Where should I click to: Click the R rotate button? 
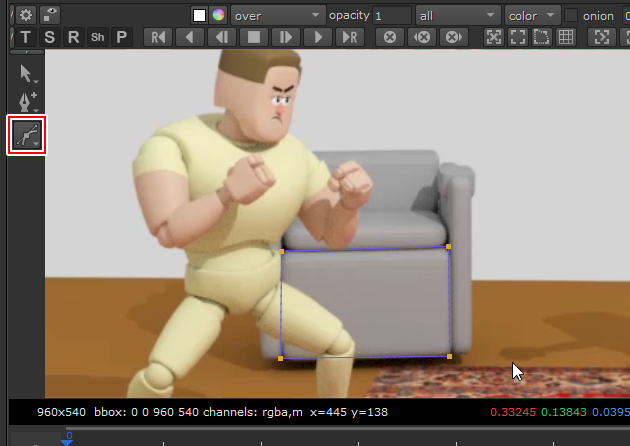pos(73,37)
